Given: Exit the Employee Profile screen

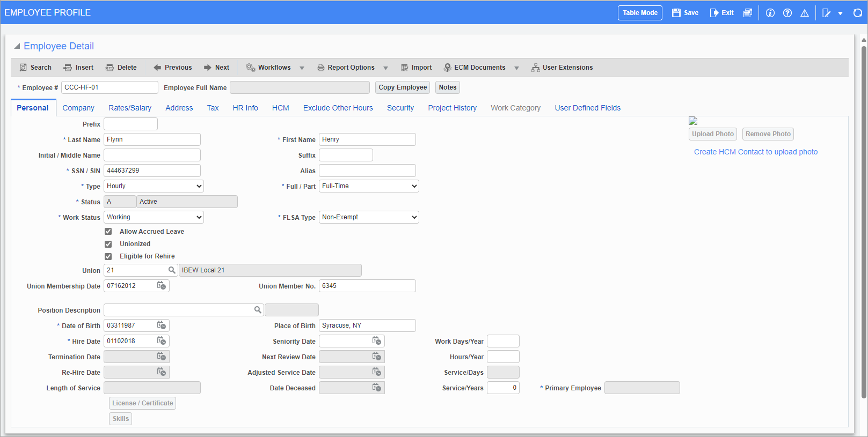Looking at the screenshot, I should 721,13.
